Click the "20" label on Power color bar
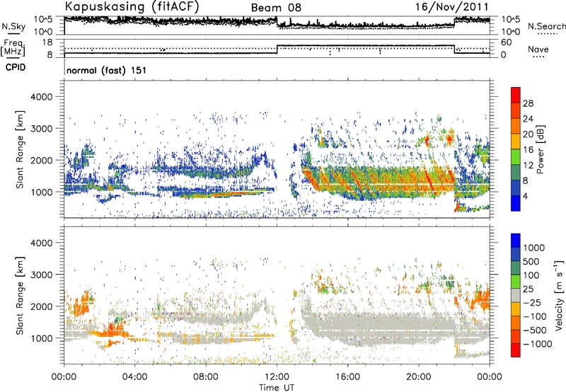Screen dimensions: 566x392 (528, 134)
